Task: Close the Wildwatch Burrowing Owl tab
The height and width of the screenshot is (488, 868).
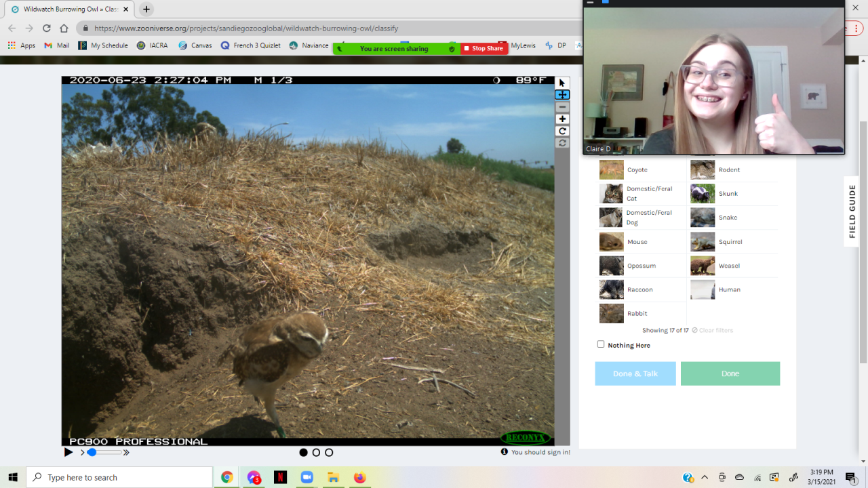Action: 125,9
